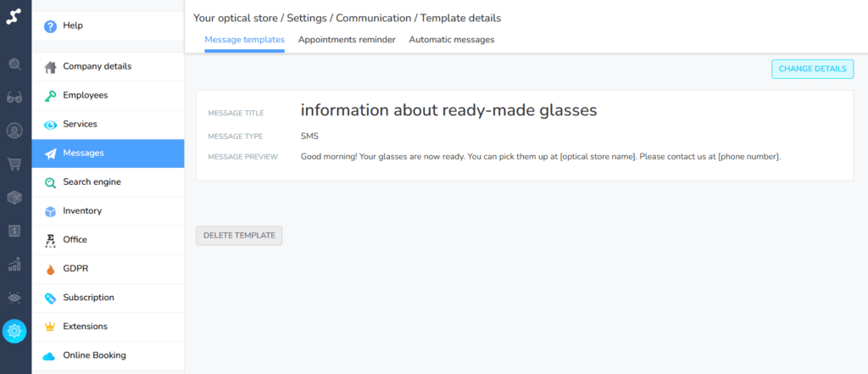868x374 pixels.
Task: Open the box/inventory rail icon
Action: [x=14, y=198]
